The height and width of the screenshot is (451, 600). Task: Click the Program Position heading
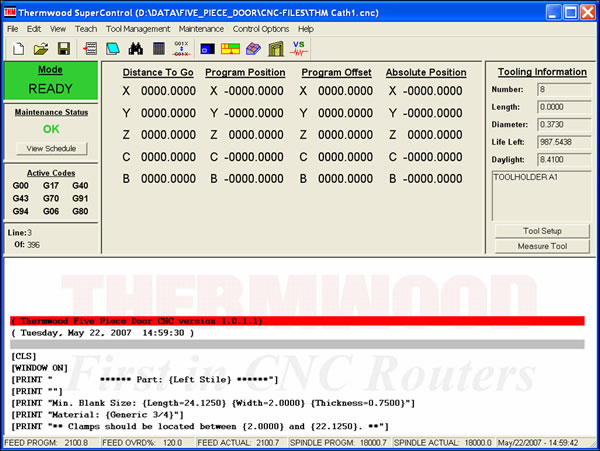245,73
